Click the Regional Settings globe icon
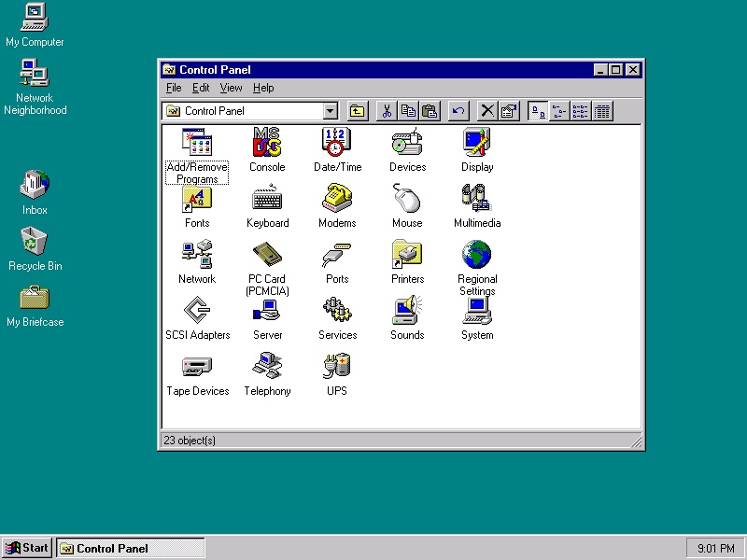747x560 pixels. (477, 255)
